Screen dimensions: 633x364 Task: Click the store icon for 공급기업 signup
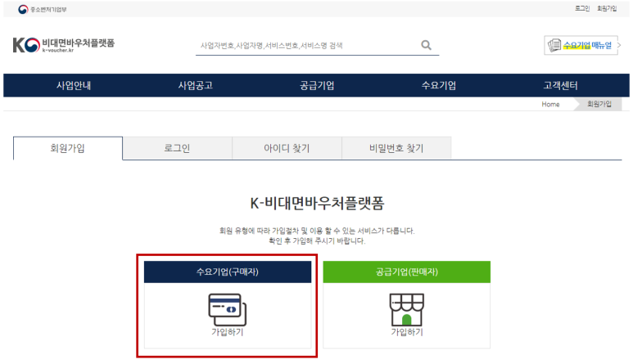tap(406, 309)
